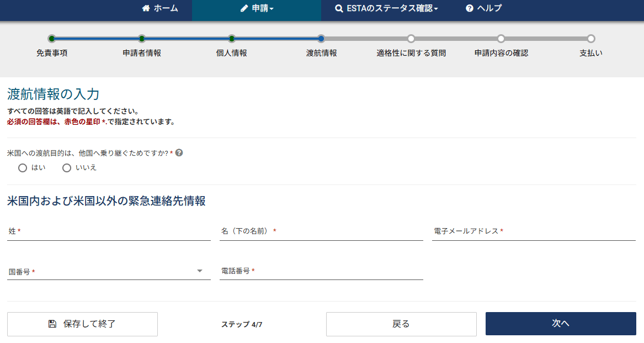
Task: Click the 米国内および米国以外の緊急連絡先情報 heading
Action: click(x=107, y=201)
